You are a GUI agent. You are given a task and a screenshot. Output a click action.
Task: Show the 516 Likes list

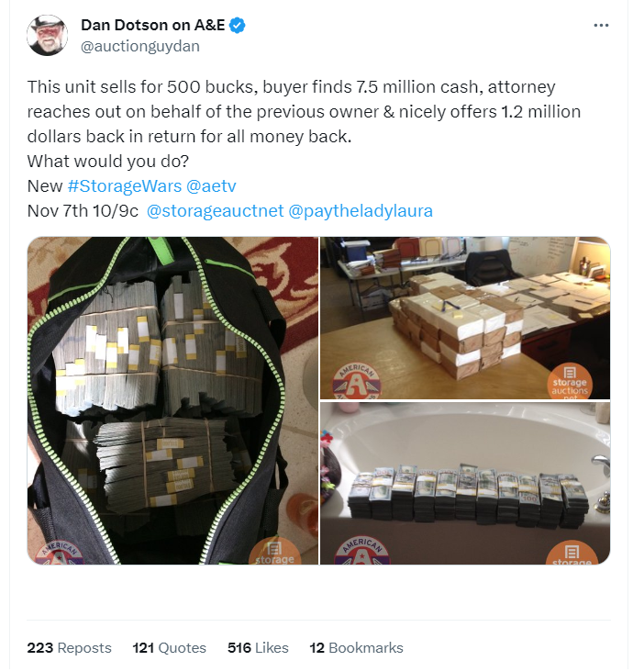pos(258,648)
